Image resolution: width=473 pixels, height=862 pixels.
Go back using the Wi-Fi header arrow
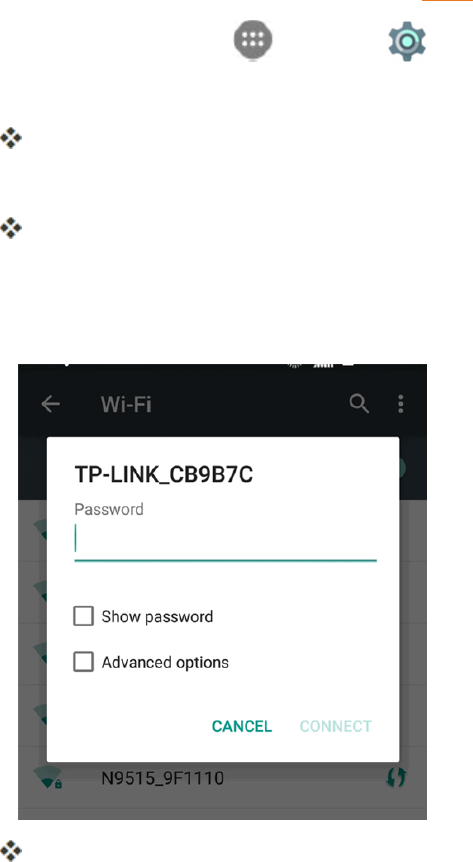51,405
